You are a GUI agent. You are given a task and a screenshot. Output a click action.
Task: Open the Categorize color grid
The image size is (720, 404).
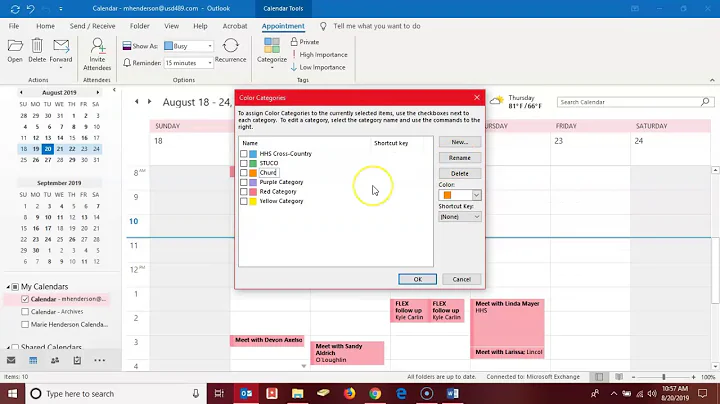(271, 46)
